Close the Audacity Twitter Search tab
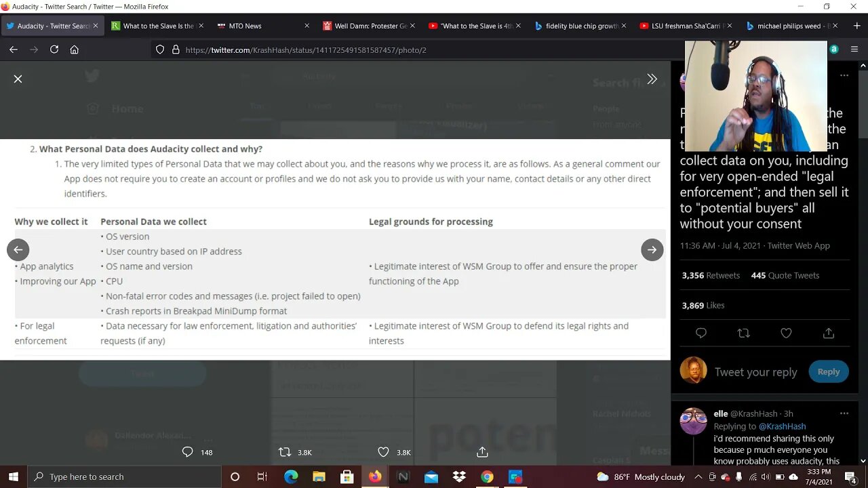The image size is (868, 488). coord(95,26)
